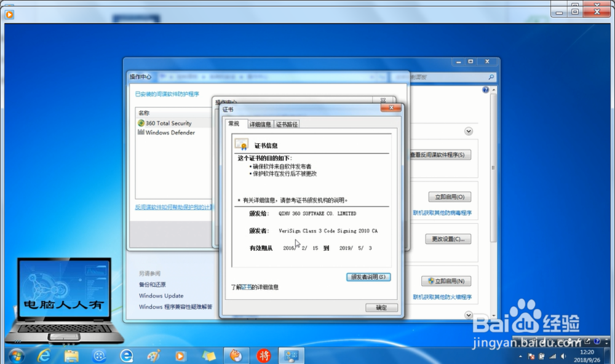This screenshot has width=615, height=364.
Task: Launch Internet Explorer from taskbar
Action: pyautogui.click(x=44, y=356)
